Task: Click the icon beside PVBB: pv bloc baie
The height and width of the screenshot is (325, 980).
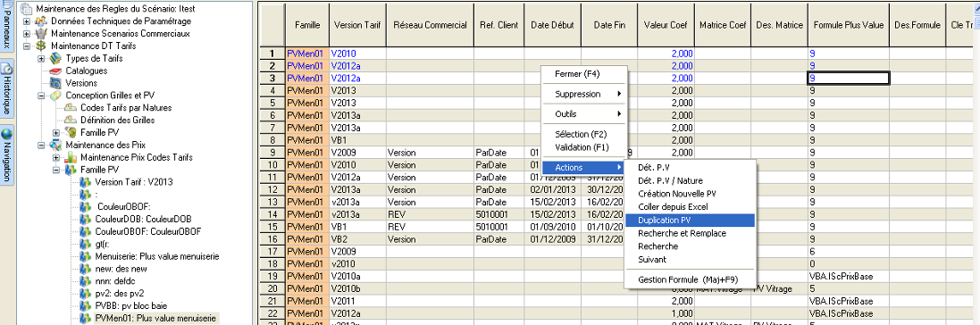Action: pyautogui.click(x=86, y=305)
